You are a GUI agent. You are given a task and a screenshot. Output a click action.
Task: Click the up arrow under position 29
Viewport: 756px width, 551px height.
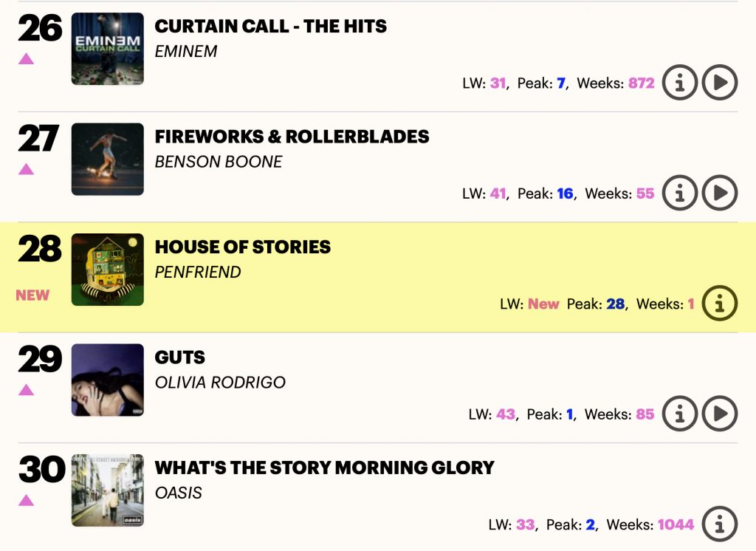click(26, 390)
